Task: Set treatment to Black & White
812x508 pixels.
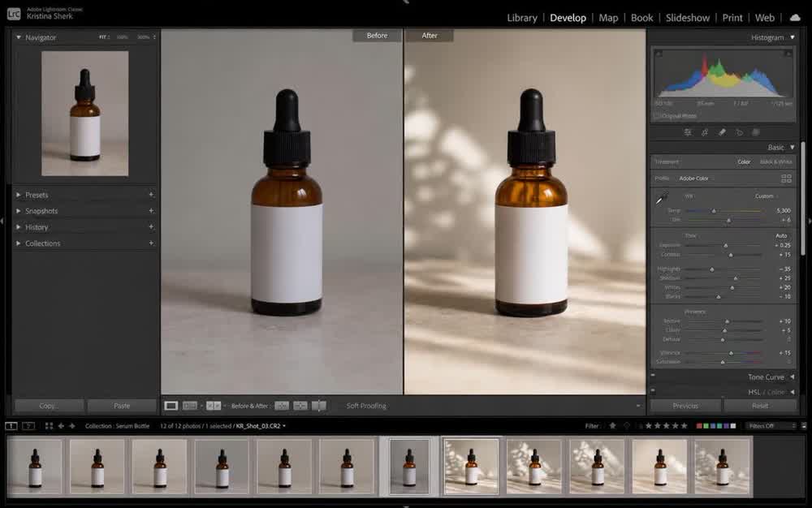Action: point(775,162)
